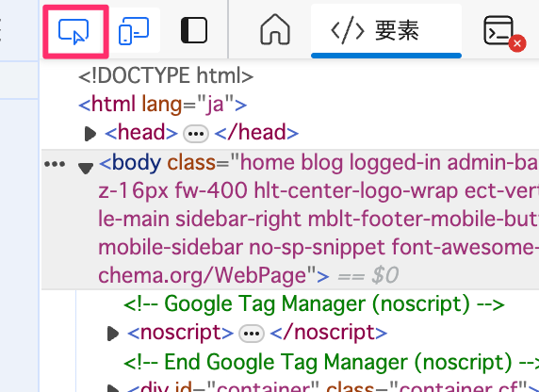The height and width of the screenshot is (392, 539).
Task: Expand the div container node
Action: [113, 388]
